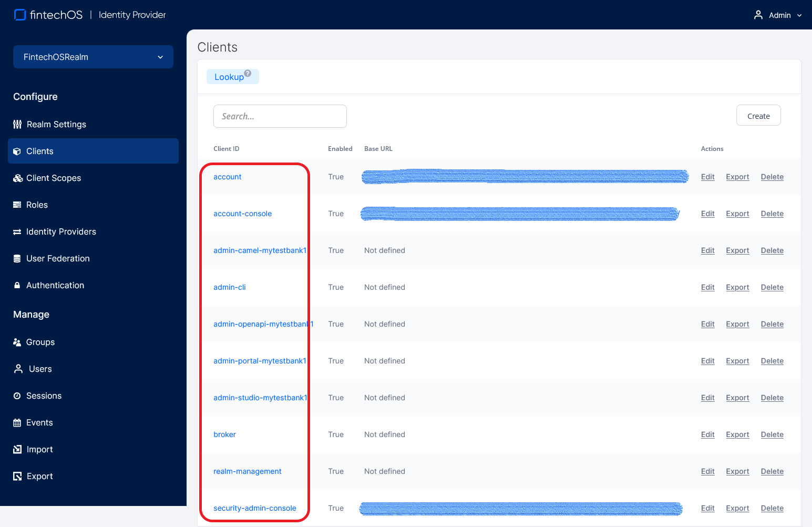Click the Lookup help question mark icon
This screenshot has width=812, height=527.
point(248,74)
